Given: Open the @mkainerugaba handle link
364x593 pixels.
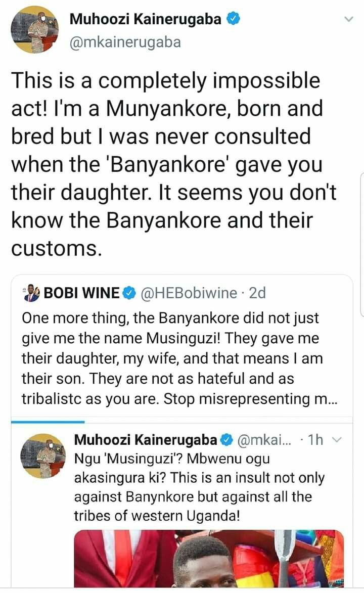Looking at the screenshot, I should [x=125, y=42].
